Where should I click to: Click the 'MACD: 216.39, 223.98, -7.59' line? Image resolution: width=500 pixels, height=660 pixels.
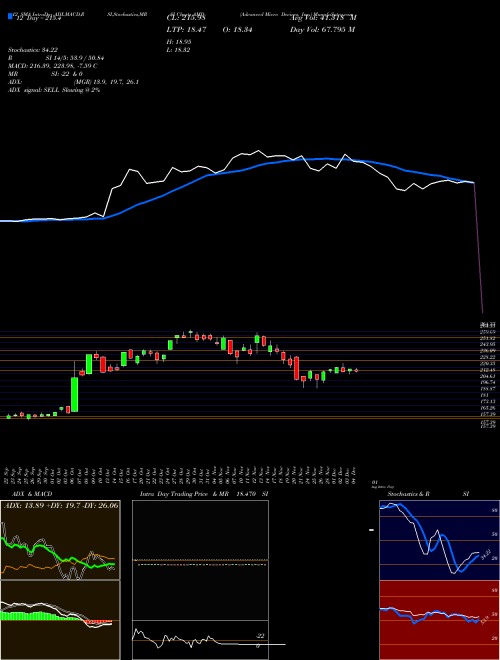(x=53, y=66)
